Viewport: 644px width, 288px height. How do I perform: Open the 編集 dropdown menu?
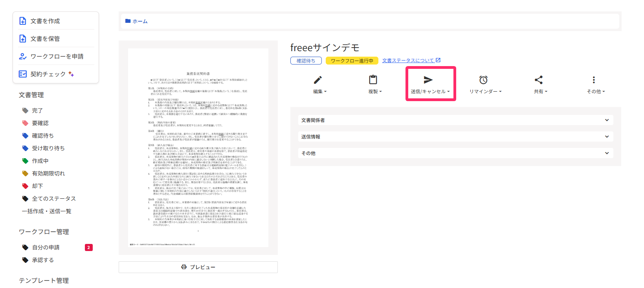click(320, 92)
